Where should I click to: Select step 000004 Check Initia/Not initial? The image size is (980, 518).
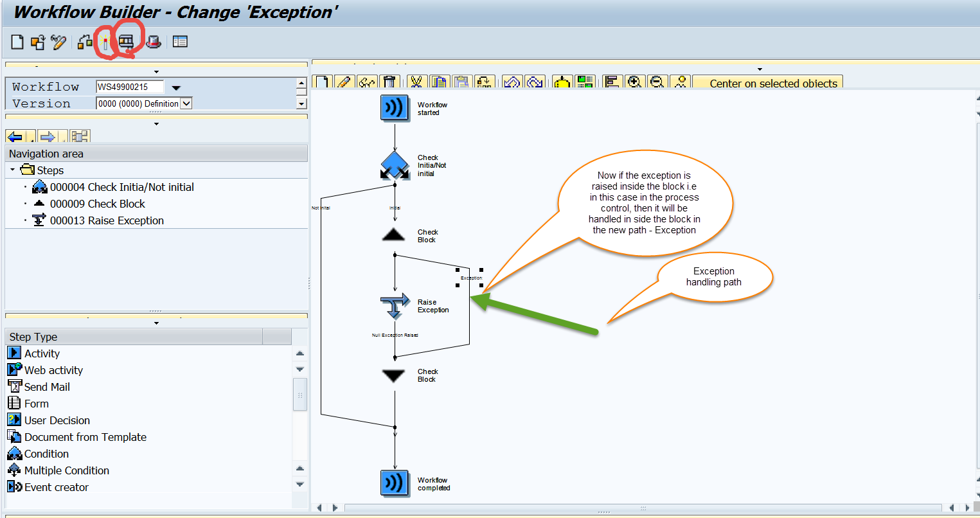121,187
